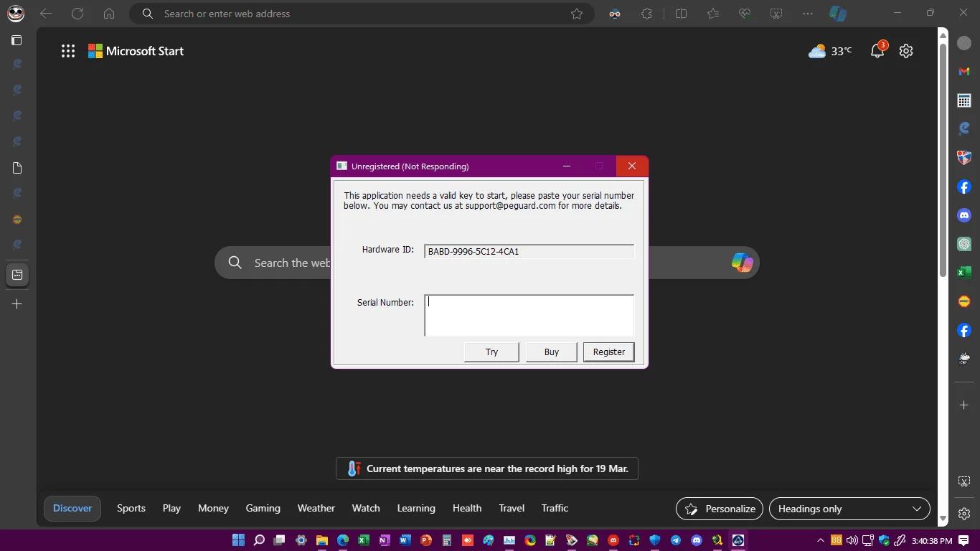Open PowerPoint from the taskbar
Image resolution: width=980 pixels, height=551 pixels.
tap(426, 540)
